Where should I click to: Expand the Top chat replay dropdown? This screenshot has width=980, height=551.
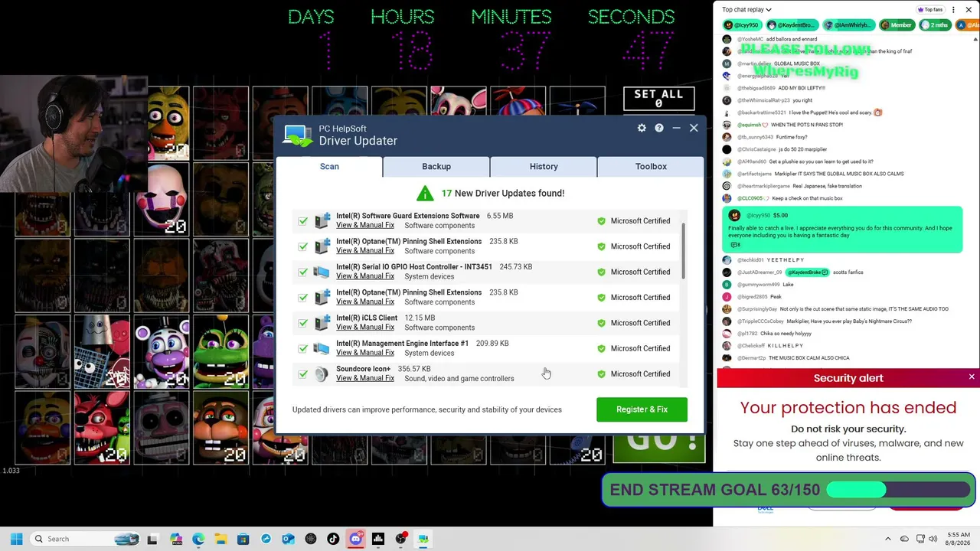[x=746, y=10]
